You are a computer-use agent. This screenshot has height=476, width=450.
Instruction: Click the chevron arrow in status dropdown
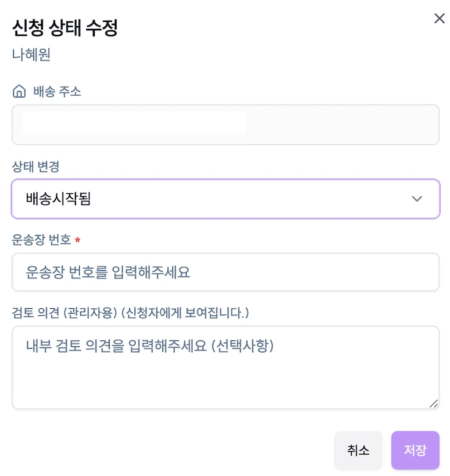pos(417,199)
